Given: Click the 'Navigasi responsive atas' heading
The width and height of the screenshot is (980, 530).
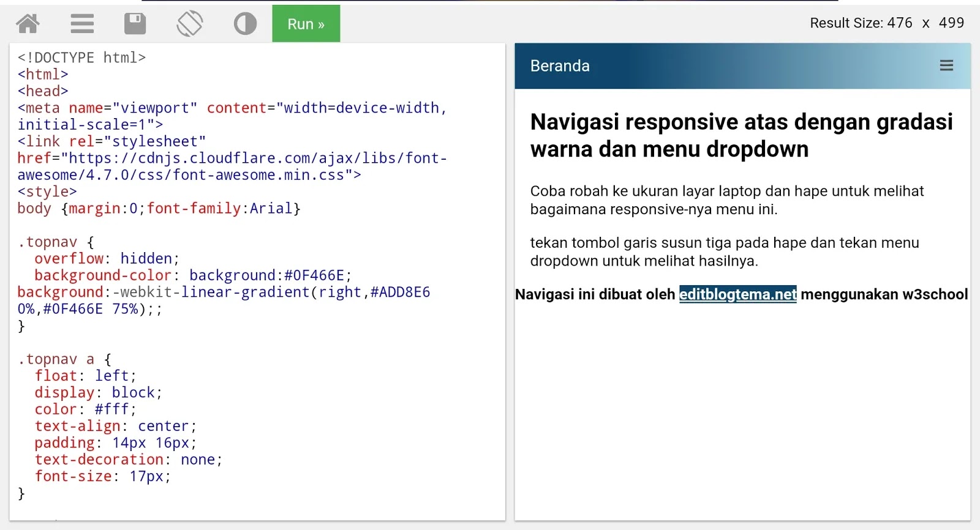Looking at the screenshot, I should (x=742, y=135).
